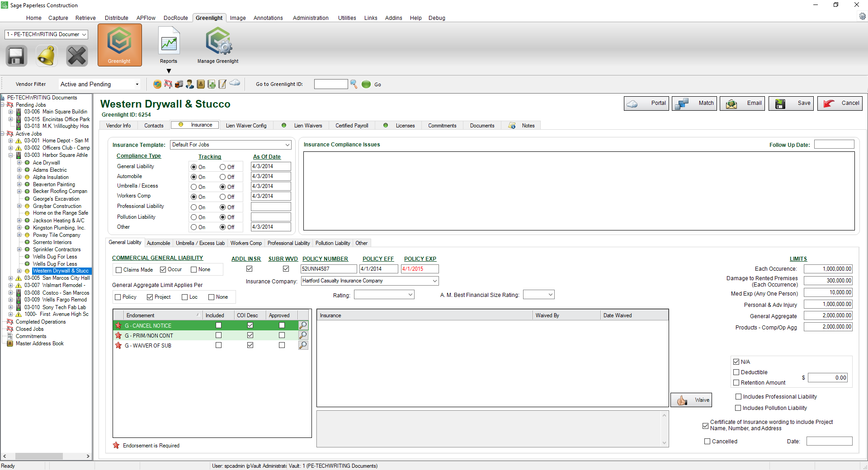Click the cloud icon in vendor toolbar
Image resolution: width=868 pixels, height=470 pixels.
[x=235, y=83]
